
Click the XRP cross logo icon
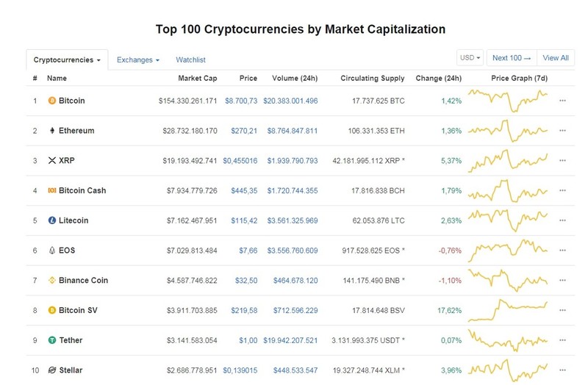[52, 160]
